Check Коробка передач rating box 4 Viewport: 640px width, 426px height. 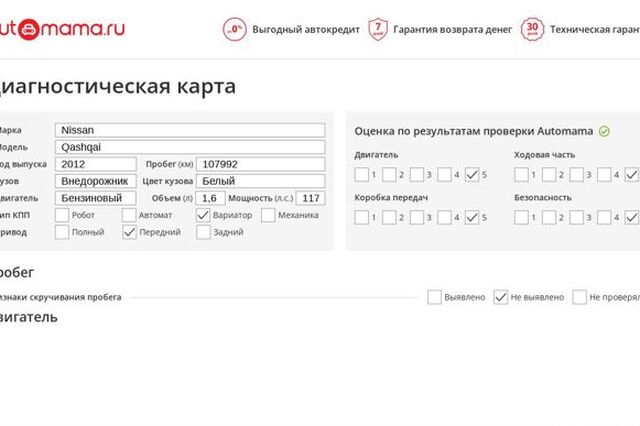[444, 217]
